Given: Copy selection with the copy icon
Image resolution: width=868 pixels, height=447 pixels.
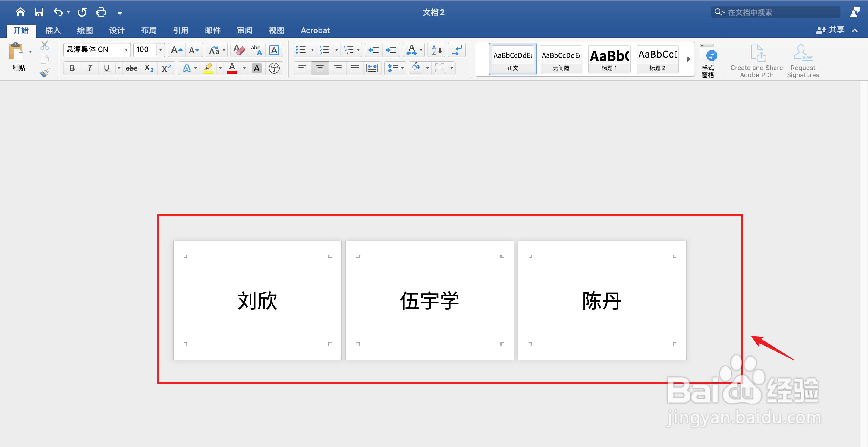Looking at the screenshot, I should pyautogui.click(x=45, y=59).
